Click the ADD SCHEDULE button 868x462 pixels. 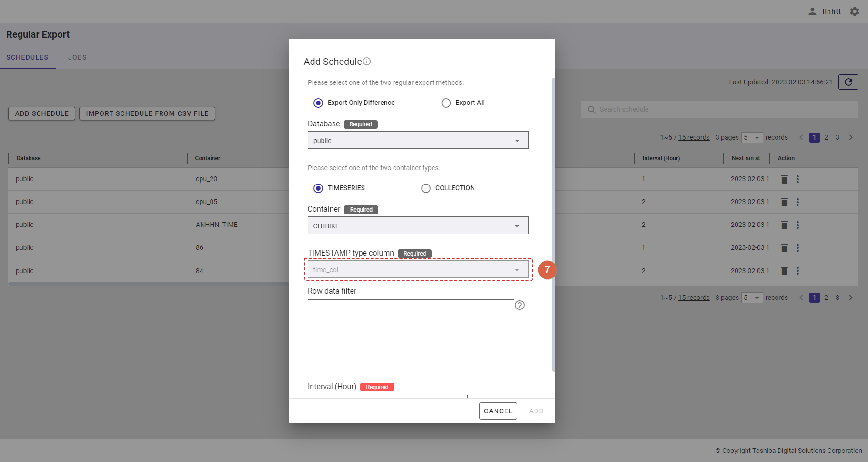coord(42,113)
